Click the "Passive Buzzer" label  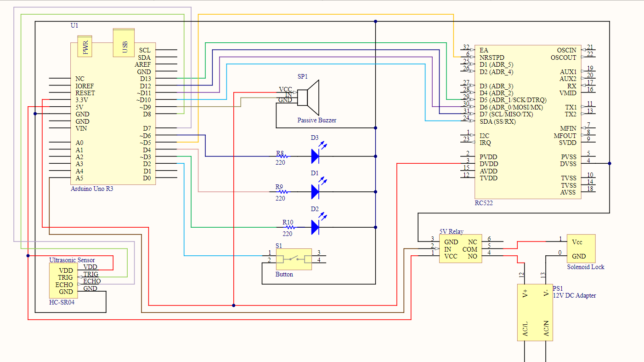point(316,120)
